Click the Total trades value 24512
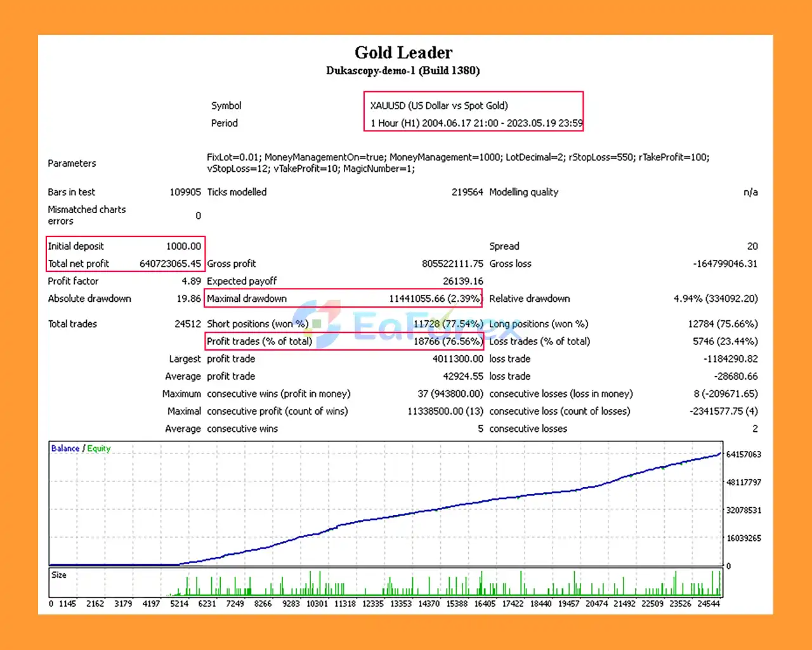 click(188, 324)
